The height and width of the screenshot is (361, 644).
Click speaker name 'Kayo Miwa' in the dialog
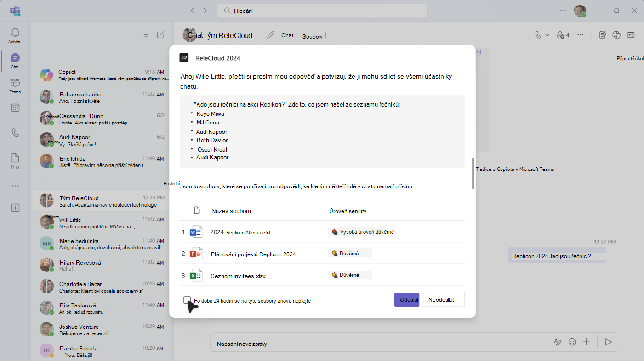[211, 113]
